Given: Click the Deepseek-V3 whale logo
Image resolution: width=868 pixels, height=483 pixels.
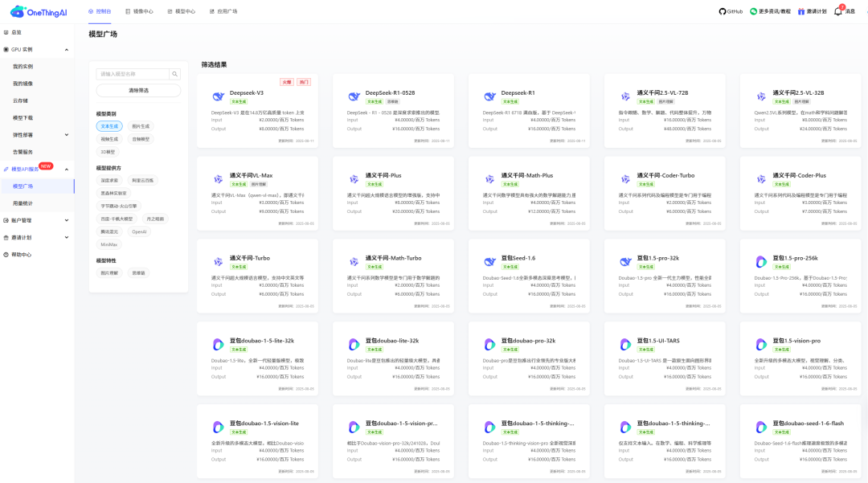Looking at the screenshot, I should (217, 96).
